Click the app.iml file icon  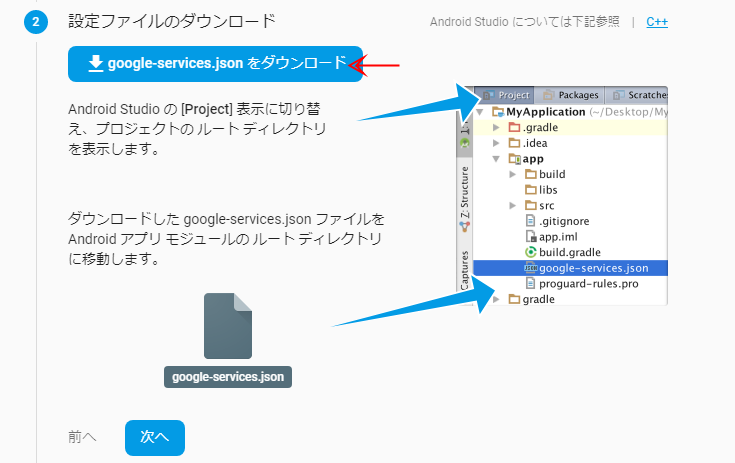pyautogui.click(x=531, y=236)
